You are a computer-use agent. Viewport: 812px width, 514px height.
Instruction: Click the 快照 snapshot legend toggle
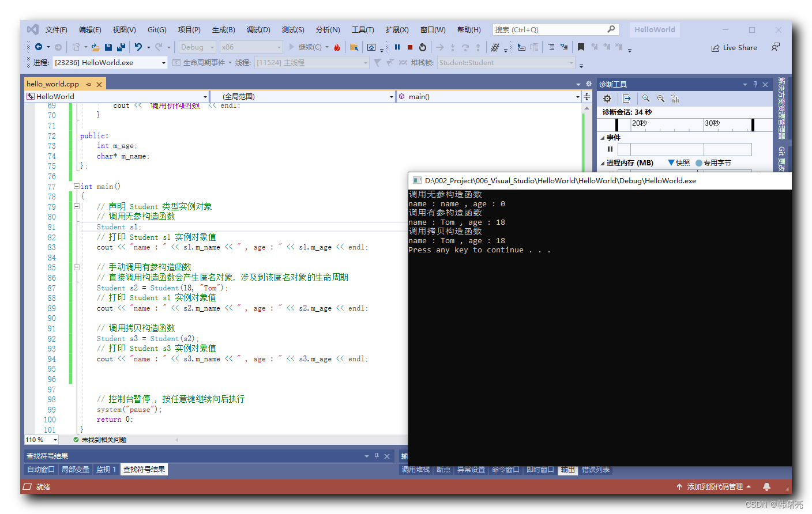679,163
